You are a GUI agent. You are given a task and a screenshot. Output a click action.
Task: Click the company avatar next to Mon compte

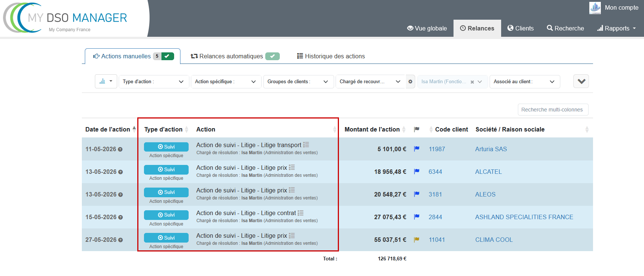click(x=595, y=8)
